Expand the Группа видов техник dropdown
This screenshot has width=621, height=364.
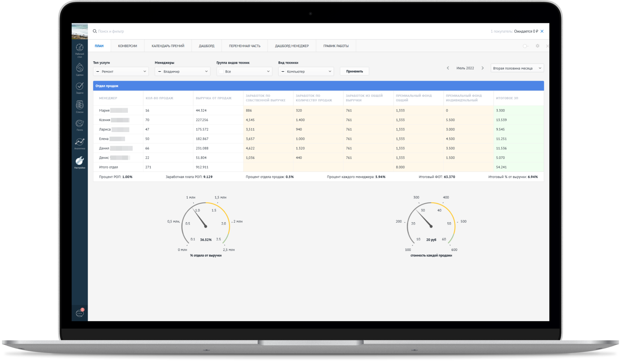click(269, 71)
